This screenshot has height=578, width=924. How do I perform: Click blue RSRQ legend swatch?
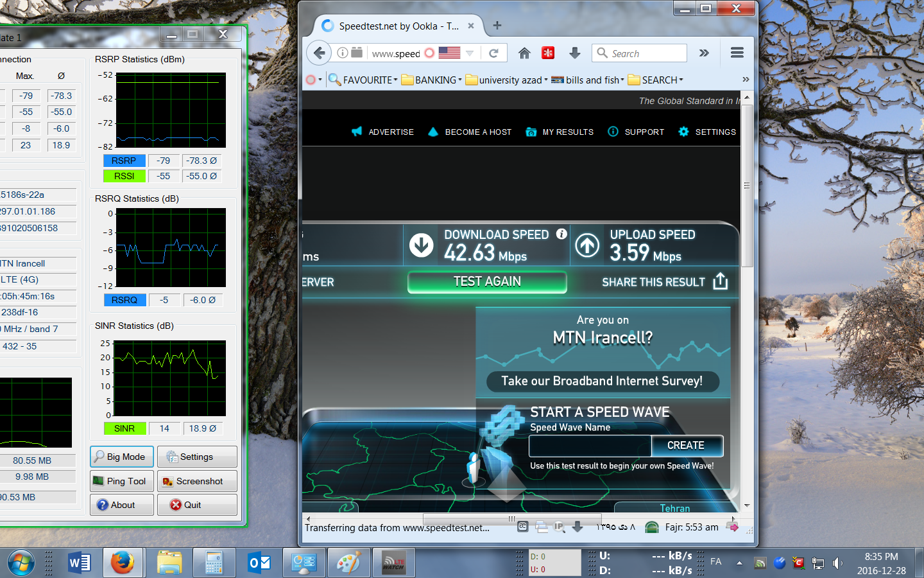(124, 300)
